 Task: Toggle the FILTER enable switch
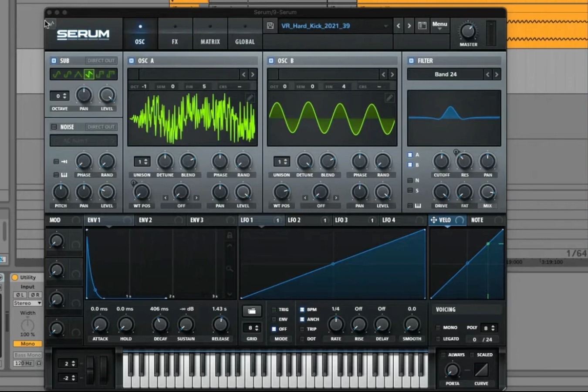(x=411, y=61)
